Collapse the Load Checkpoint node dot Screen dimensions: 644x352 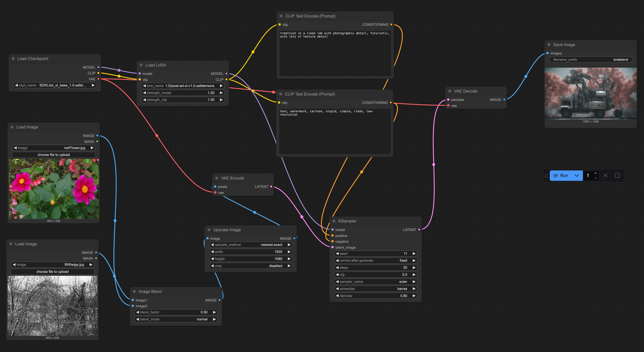13,59
